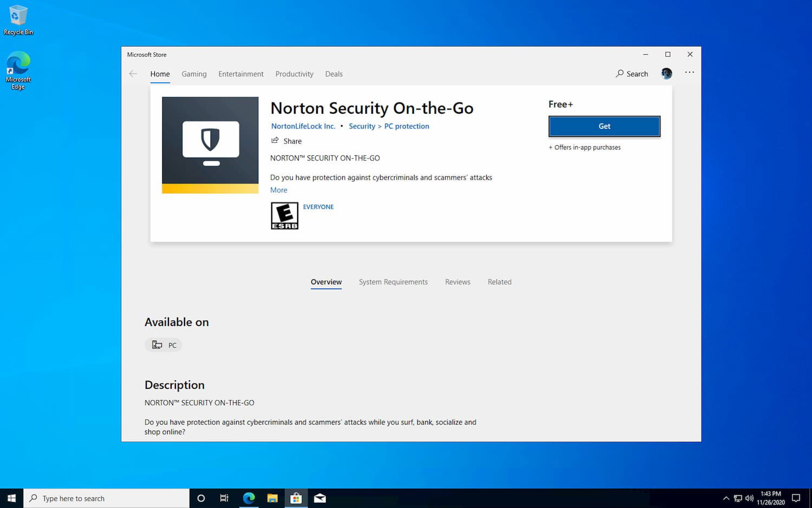Open the NortonLifeLock Inc. publisher link
Screen dimensions: 812x508
(303, 126)
